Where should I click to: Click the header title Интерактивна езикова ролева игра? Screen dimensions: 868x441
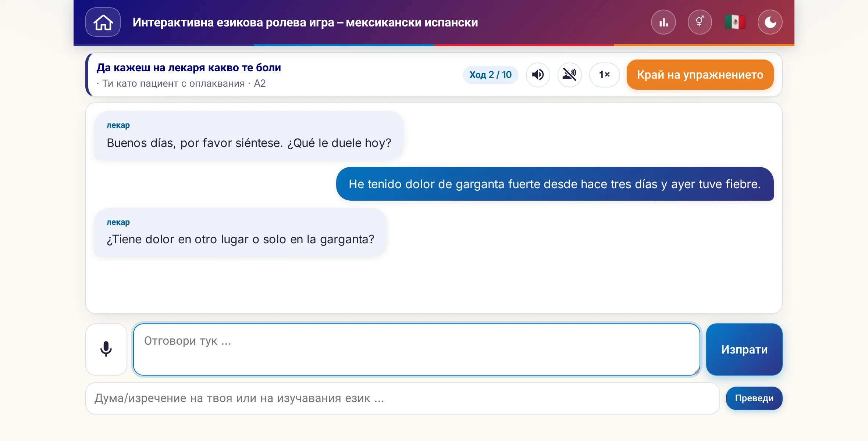(x=305, y=22)
